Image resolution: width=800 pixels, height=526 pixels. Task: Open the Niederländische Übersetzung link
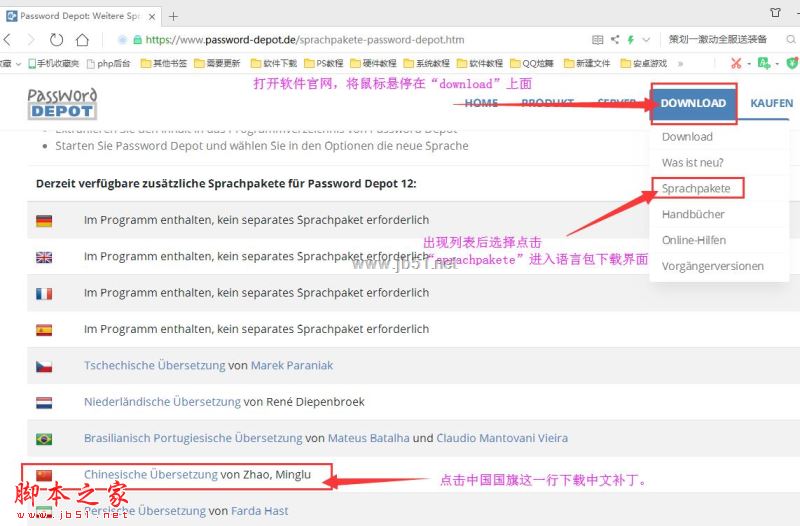coord(162,402)
